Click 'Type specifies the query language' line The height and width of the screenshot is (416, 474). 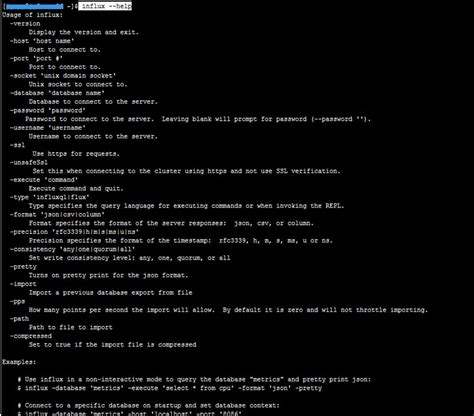click(x=186, y=206)
